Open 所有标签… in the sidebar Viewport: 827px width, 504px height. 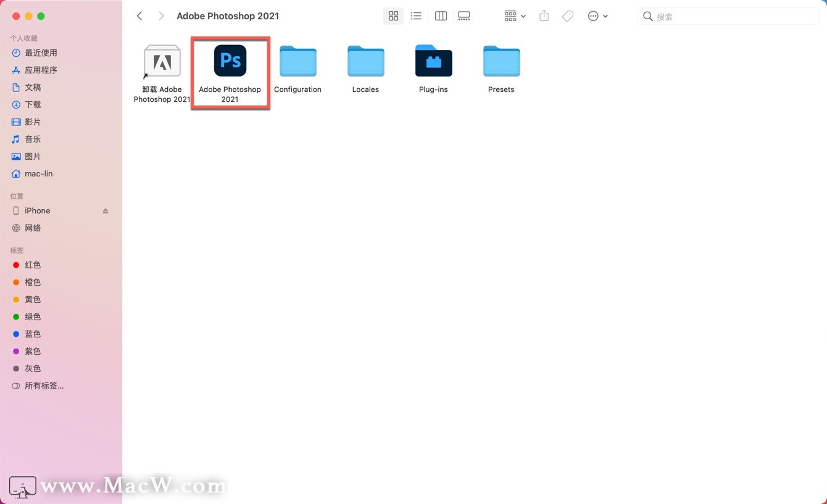[44, 386]
